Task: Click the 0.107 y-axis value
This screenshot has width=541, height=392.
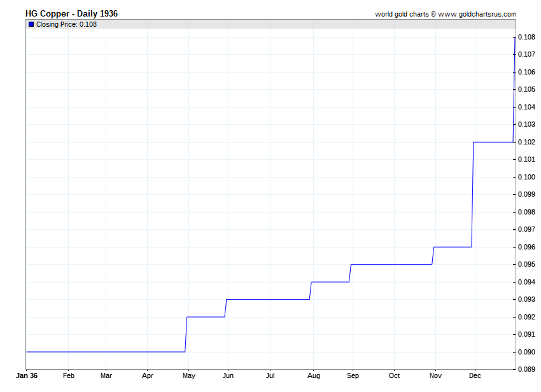Action: point(526,54)
